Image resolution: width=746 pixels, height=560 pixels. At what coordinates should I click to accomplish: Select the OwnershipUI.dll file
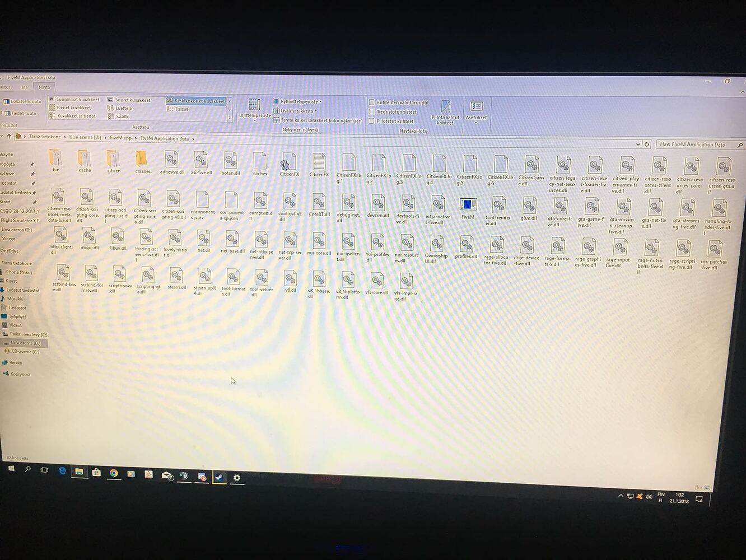[x=436, y=249]
